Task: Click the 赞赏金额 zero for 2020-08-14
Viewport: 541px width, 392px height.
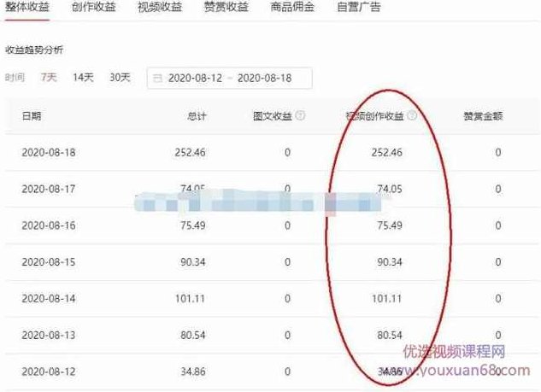Action: coord(498,299)
